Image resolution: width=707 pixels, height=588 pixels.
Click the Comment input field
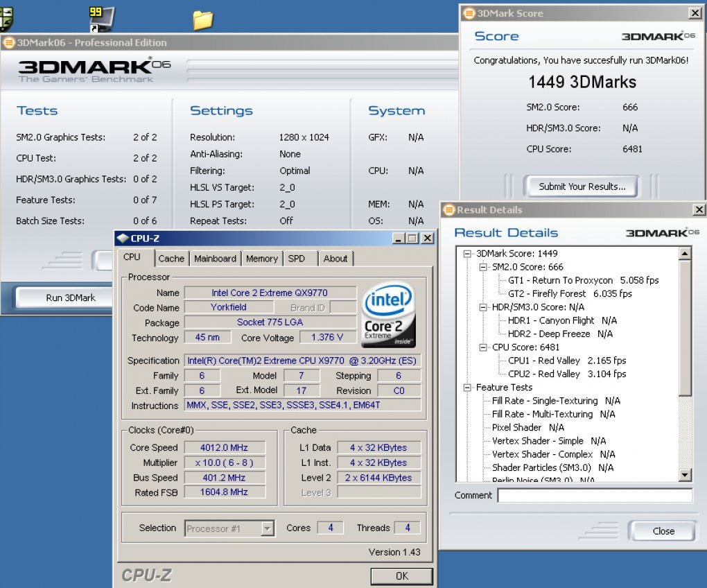click(595, 496)
